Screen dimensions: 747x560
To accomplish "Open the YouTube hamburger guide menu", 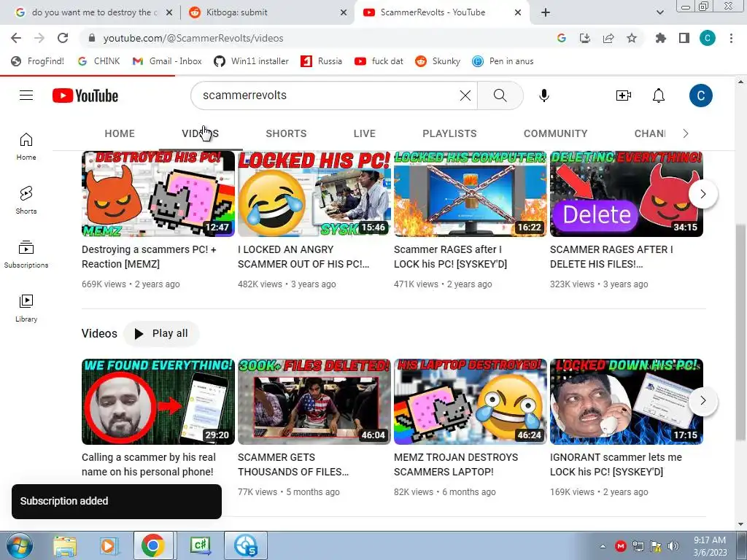I will point(26,96).
